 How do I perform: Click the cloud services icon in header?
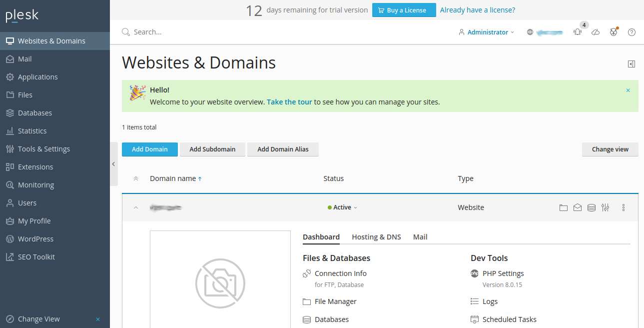point(596,31)
